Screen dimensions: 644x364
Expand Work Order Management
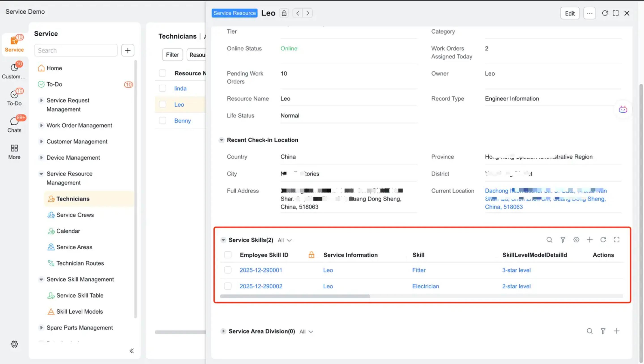(x=41, y=125)
